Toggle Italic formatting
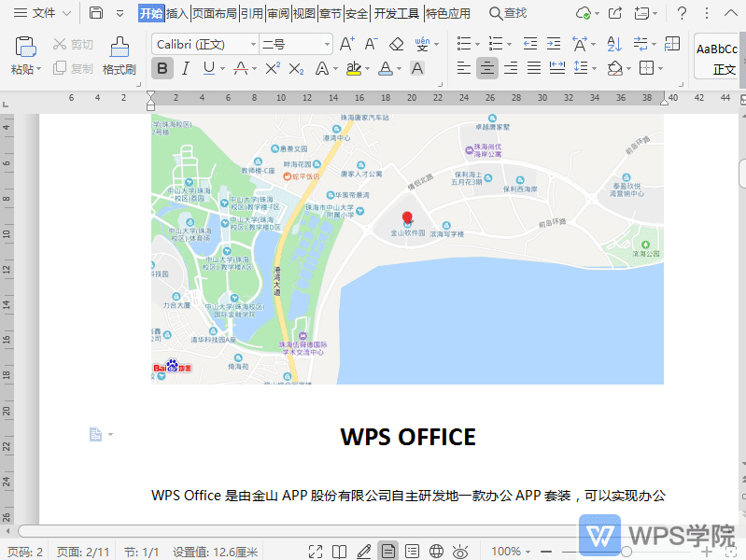The height and width of the screenshot is (560, 746). pos(186,69)
